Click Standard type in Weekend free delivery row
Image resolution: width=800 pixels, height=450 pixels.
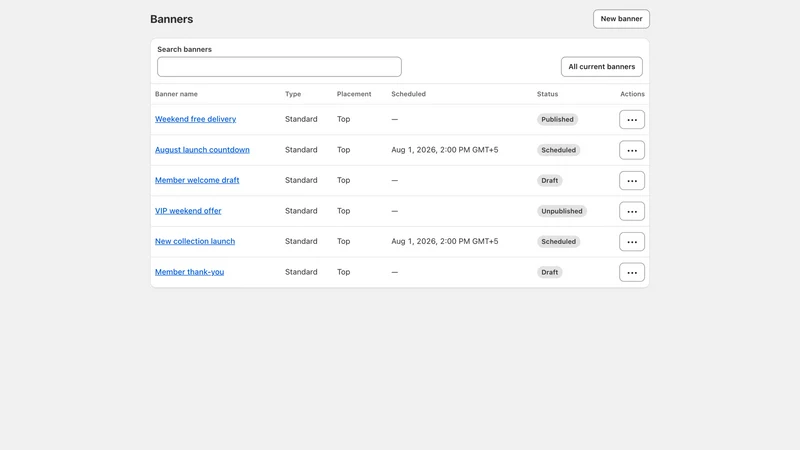[x=301, y=119]
